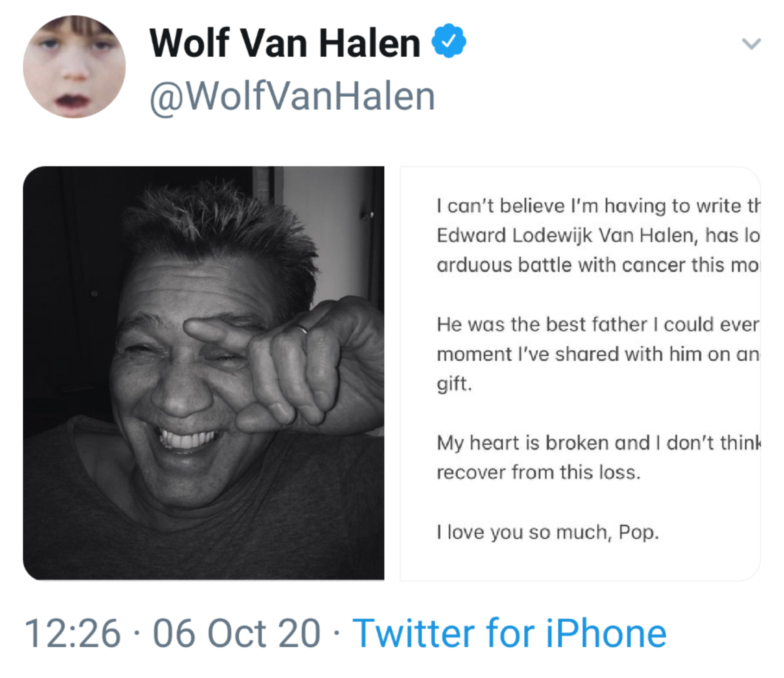Screen dimensions: 784x678
Task: Click the "My heart is broken" line
Action: (598, 443)
